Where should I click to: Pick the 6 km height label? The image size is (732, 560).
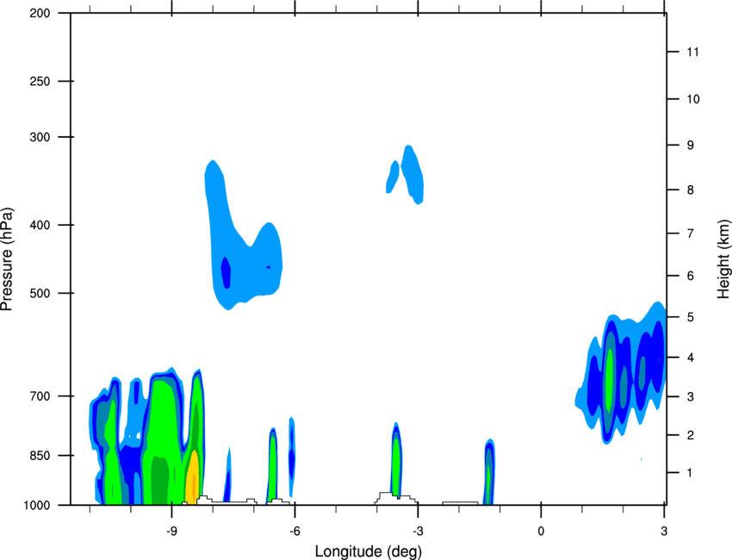click(690, 276)
